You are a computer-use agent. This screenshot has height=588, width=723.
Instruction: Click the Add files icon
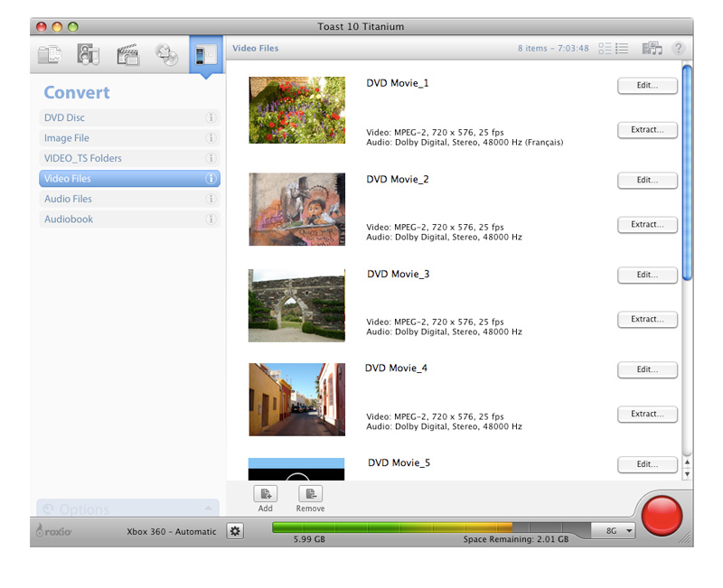coord(265,494)
